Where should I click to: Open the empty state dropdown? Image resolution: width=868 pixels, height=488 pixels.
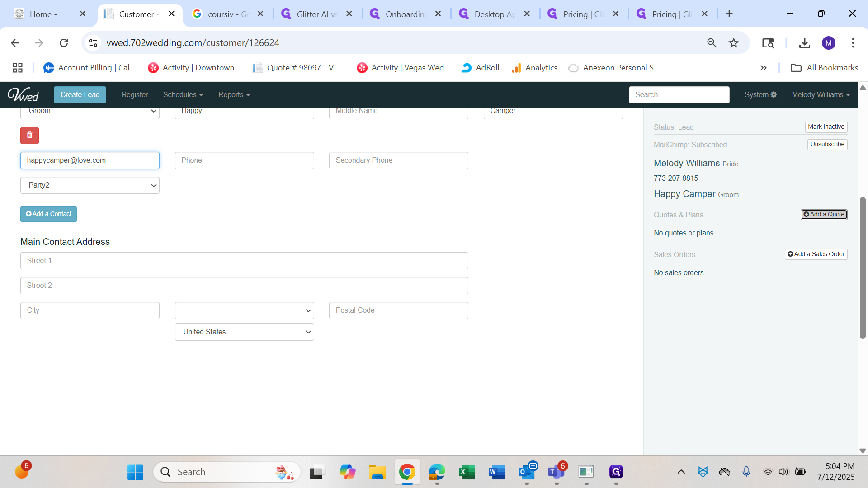(x=244, y=310)
